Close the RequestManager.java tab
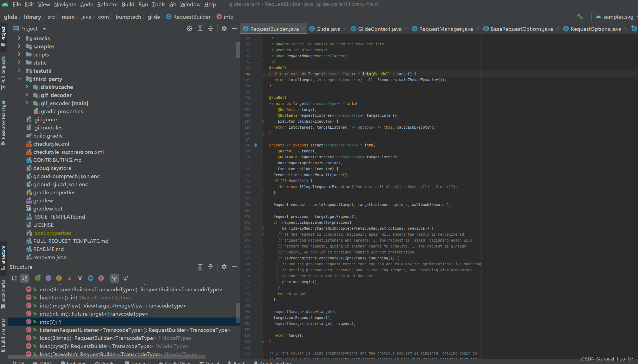 pyautogui.click(x=477, y=29)
